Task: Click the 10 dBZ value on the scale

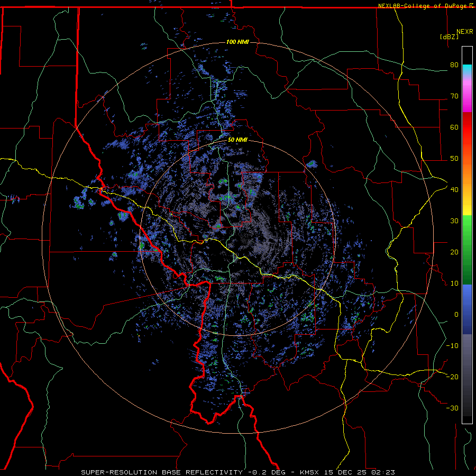Action: pyautogui.click(x=454, y=283)
